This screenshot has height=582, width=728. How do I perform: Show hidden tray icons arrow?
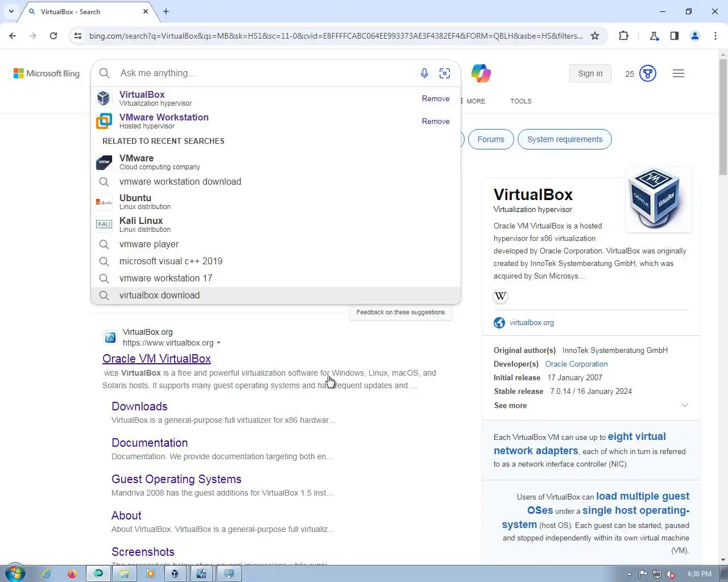(629, 574)
